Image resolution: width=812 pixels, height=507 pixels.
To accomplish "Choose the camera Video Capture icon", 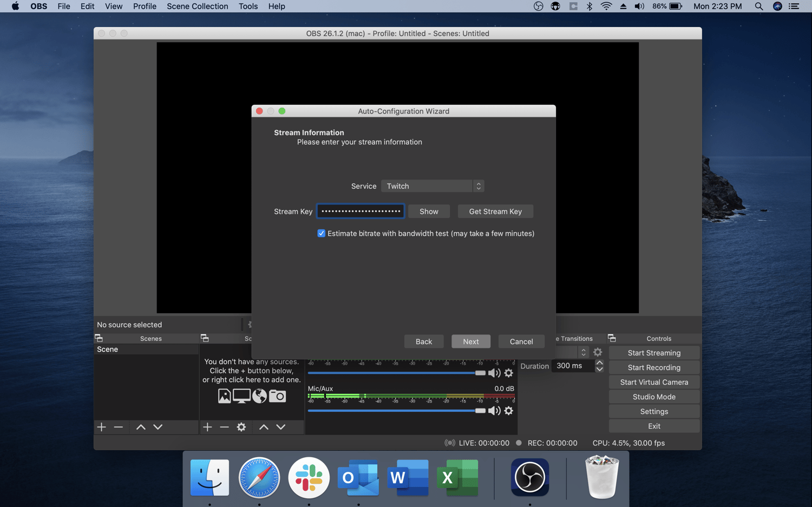I will tap(277, 396).
